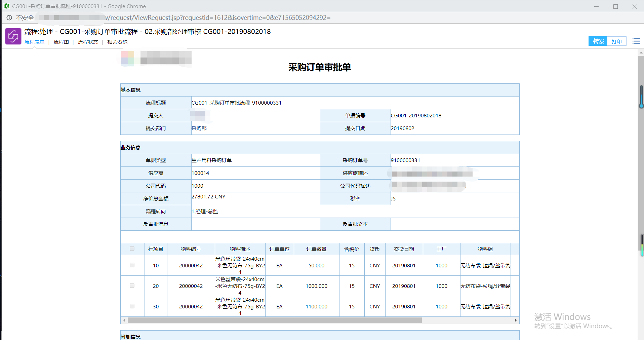Switch to the 流程状态 tab

88,42
